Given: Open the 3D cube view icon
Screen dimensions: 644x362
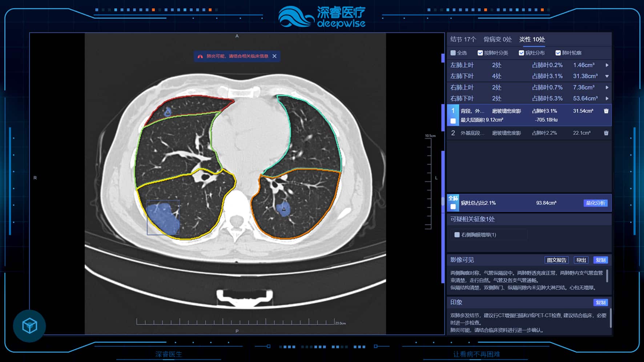Looking at the screenshot, I should (29, 326).
